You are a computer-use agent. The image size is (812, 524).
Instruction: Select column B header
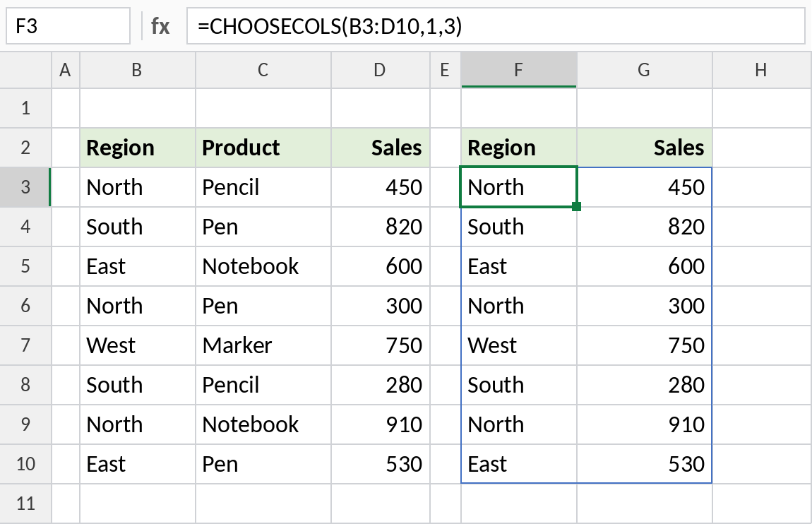tap(137, 70)
